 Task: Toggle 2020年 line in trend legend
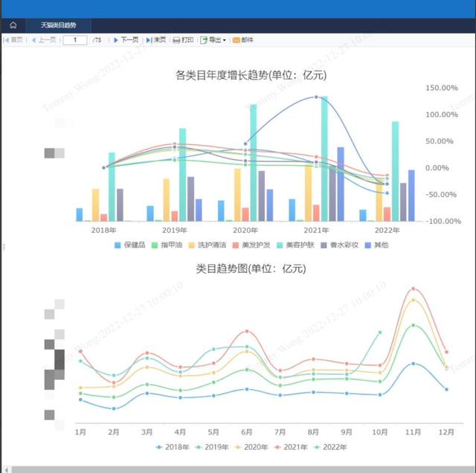click(x=251, y=447)
